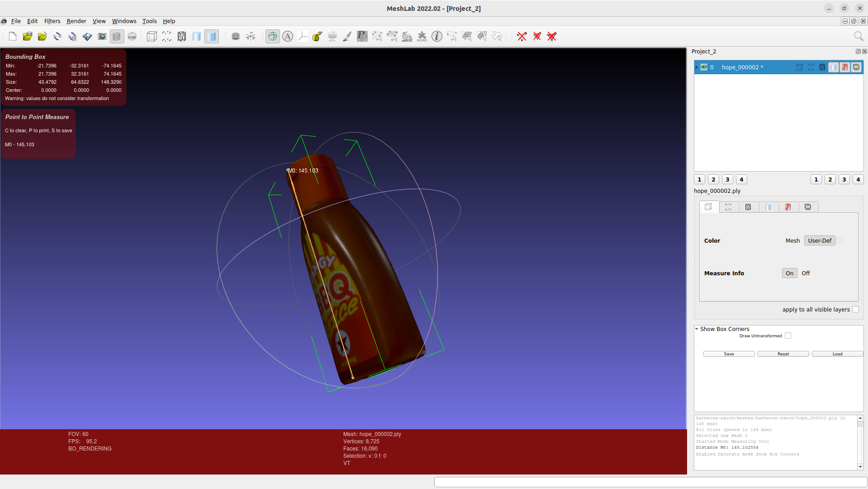Open the Raster Alignment tool

tap(332, 36)
